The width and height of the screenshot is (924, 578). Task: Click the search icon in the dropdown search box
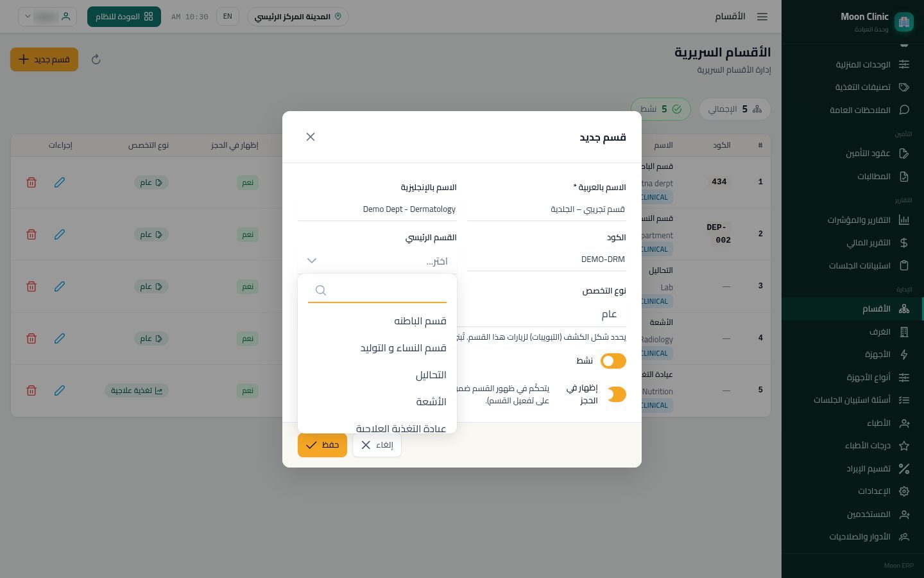pyautogui.click(x=321, y=290)
